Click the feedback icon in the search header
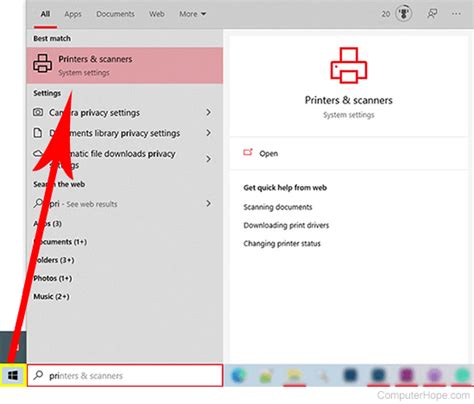474x404 pixels. (x=432, y=14)
